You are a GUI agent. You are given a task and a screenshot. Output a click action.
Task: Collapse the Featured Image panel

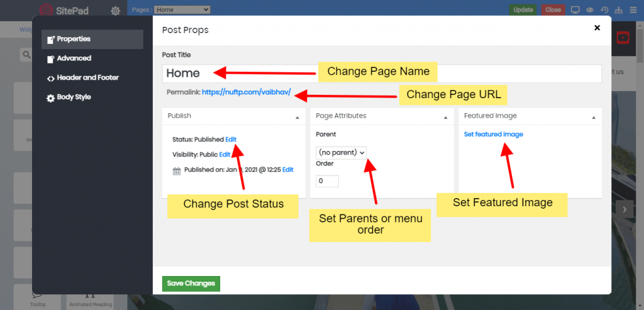pos(594,117)
